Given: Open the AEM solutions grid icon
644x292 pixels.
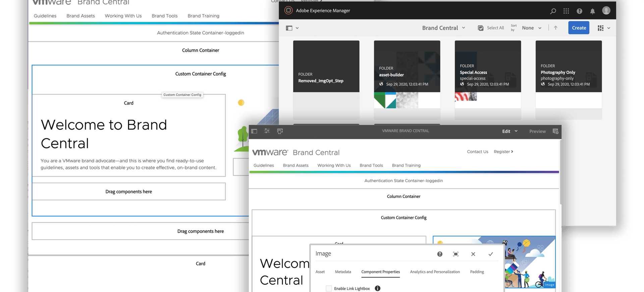Looking at the screenshot, I should tap(566, 11).
